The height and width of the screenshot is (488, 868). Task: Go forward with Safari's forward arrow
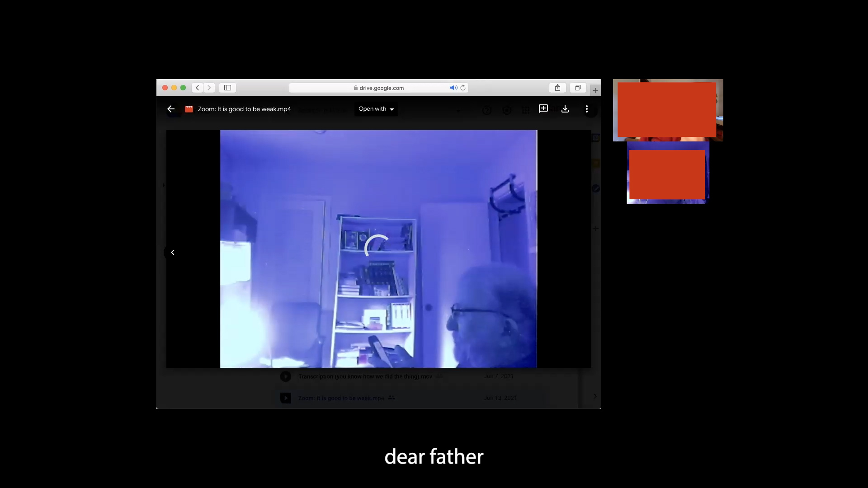point(209,88)
